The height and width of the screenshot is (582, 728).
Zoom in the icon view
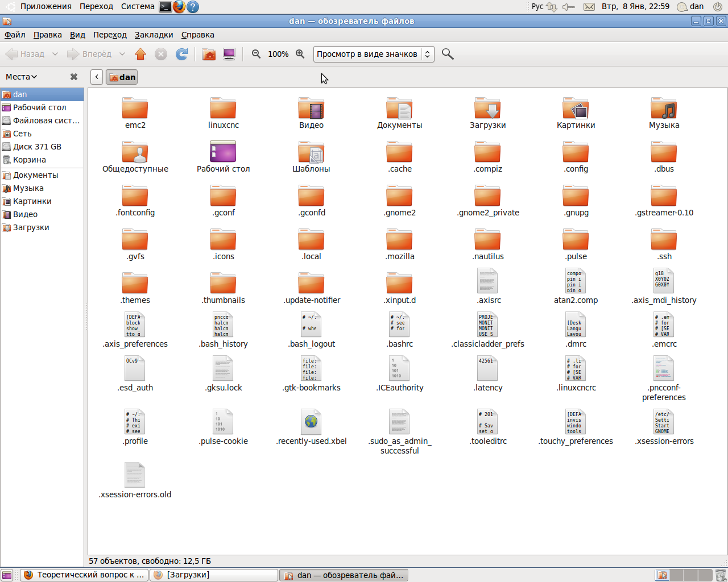click(x=300, y=54)
